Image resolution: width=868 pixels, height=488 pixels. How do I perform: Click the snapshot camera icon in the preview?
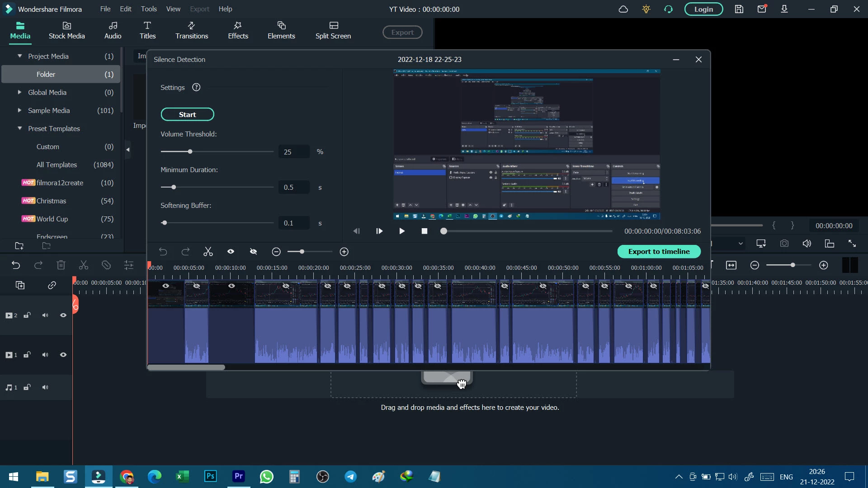coord(784,244)
